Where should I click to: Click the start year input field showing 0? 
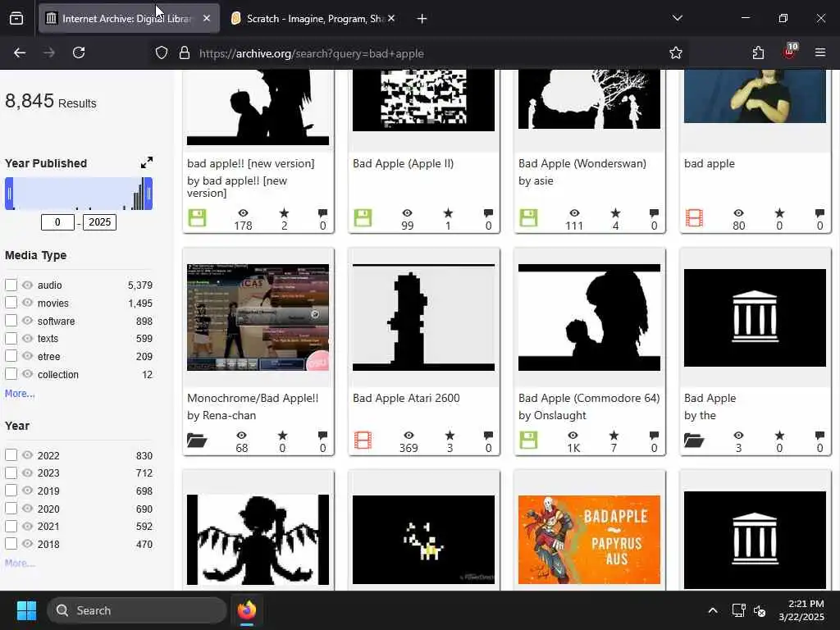click(x=57, y=222)
